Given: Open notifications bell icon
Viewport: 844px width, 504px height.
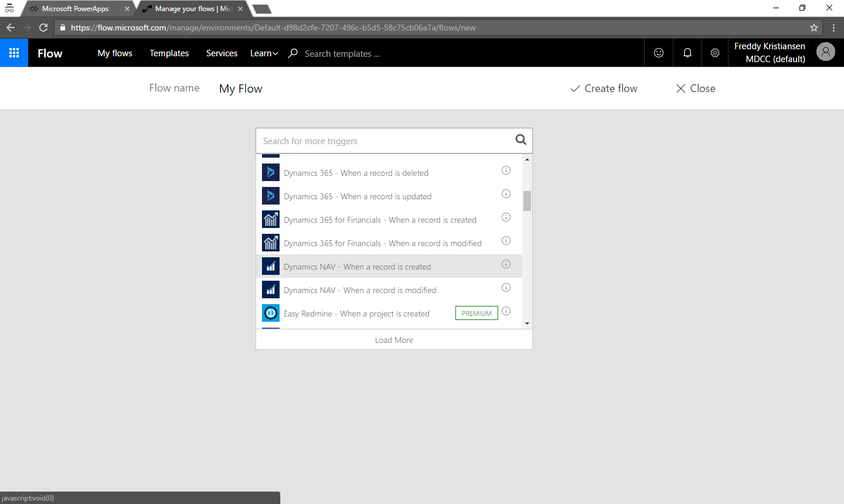Looking at the screenshot, I should (x=687, y=53).
